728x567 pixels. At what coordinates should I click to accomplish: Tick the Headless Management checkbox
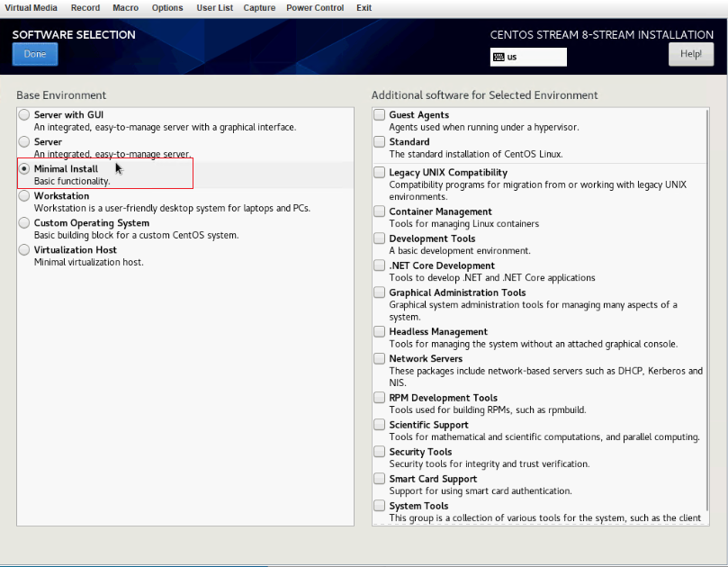[x=380, y=331]
